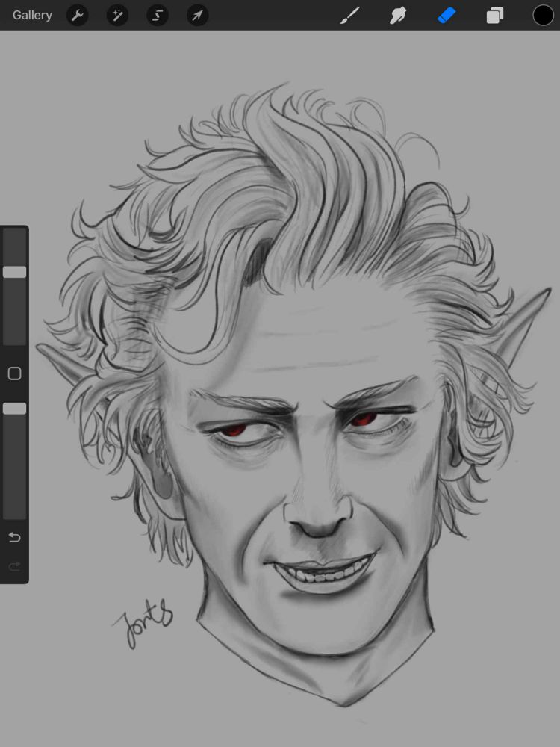Screen dimensions: 560x747
Task: Open the Adjustments magic wand menu
Action: pos(117,16)
